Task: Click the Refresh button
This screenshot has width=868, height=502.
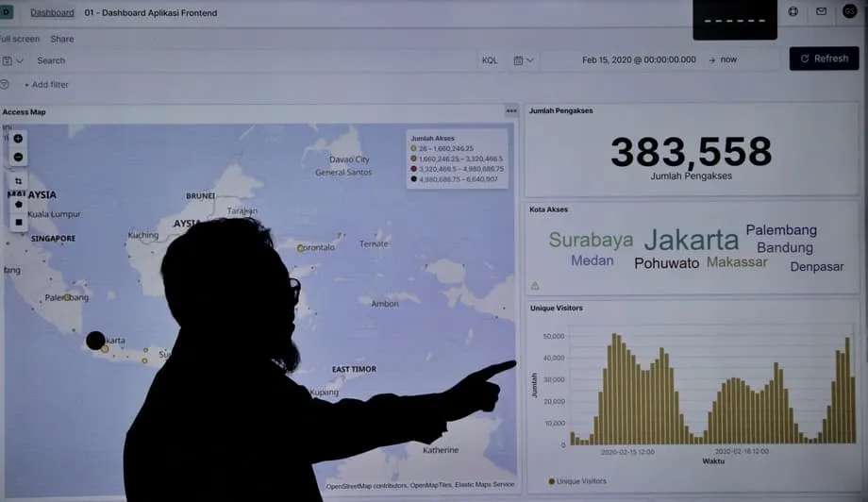Action: (x=824, y=59)
